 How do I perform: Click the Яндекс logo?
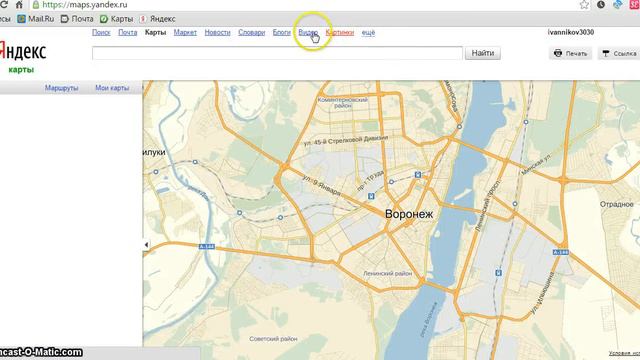[23, 51]
